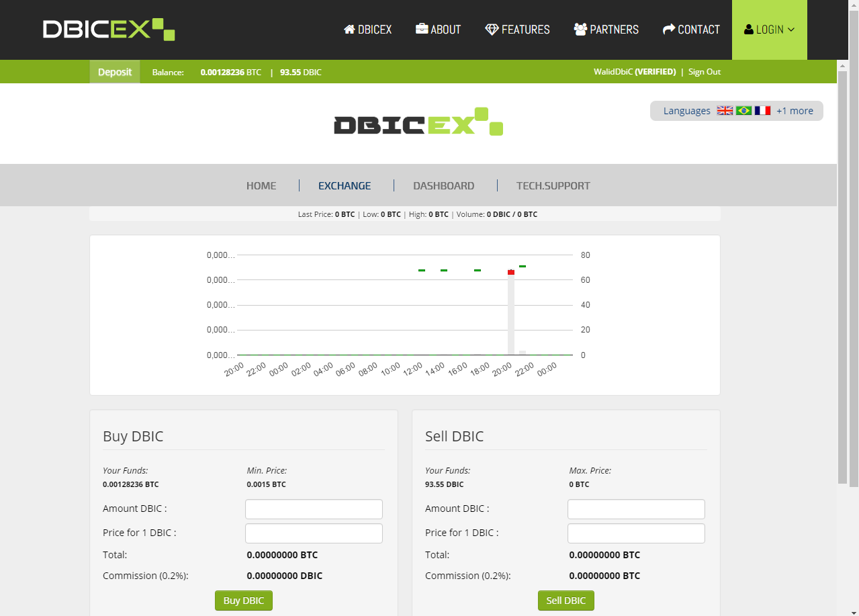Click the Min. Price 0.0015 BTC value
Screen dimensions: 859x616
click(x=266, y=484)
